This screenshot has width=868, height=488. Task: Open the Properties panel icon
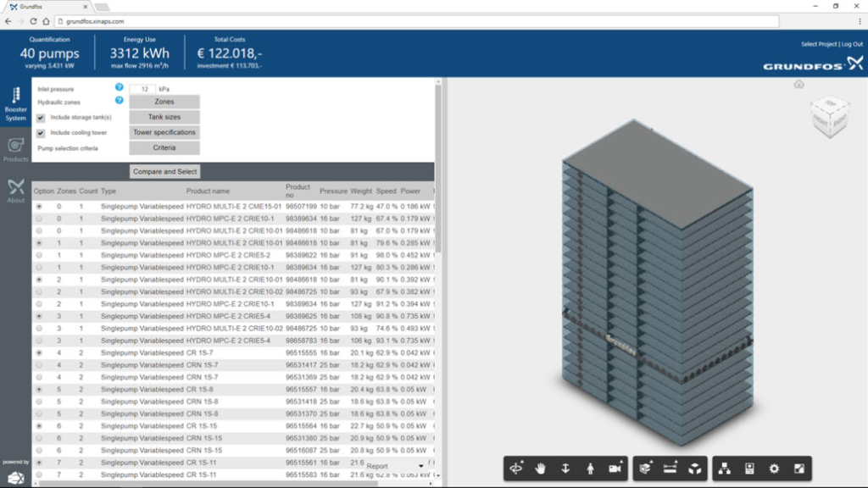749,468
